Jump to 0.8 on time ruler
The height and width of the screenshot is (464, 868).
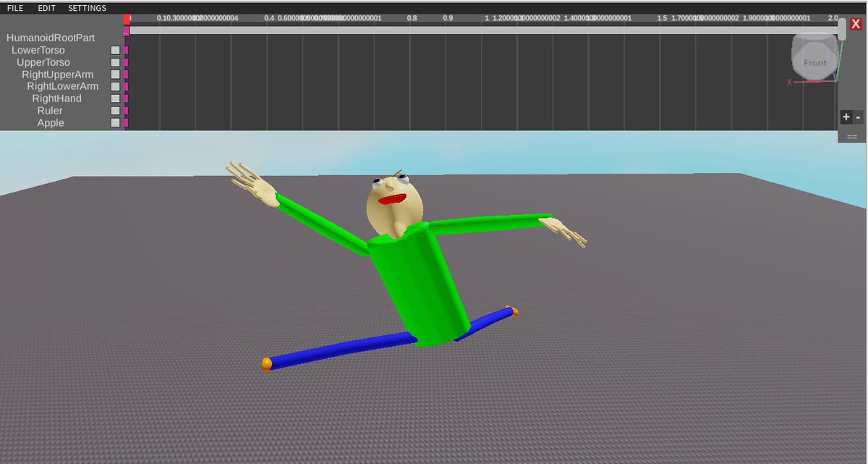[x=412, y=19]
